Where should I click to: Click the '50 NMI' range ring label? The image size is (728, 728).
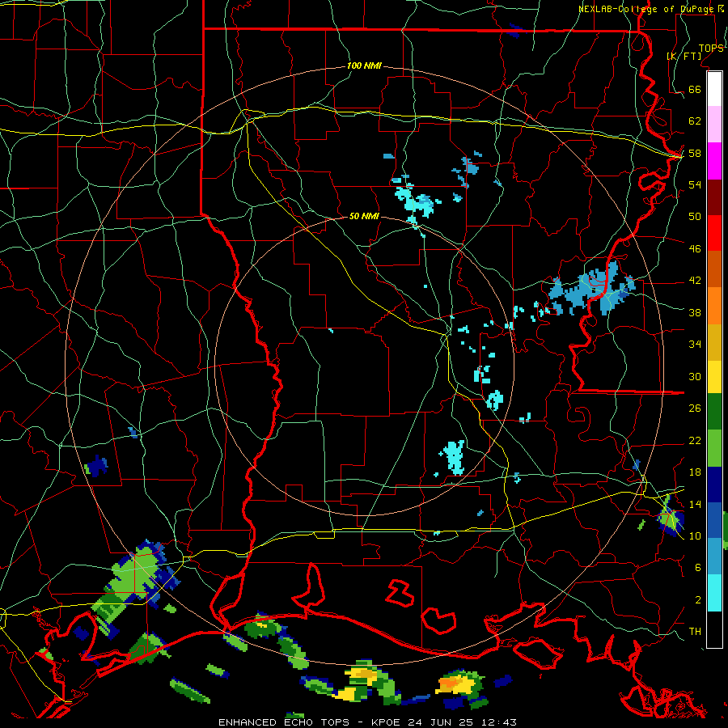[x=364, y=216]
